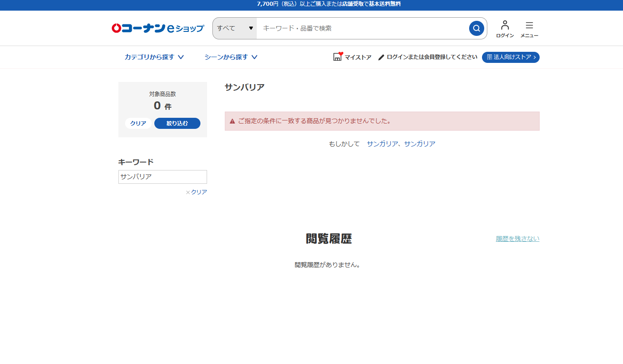
Task: Open the 法人向けストア page
Action: [x=510, y=57]
